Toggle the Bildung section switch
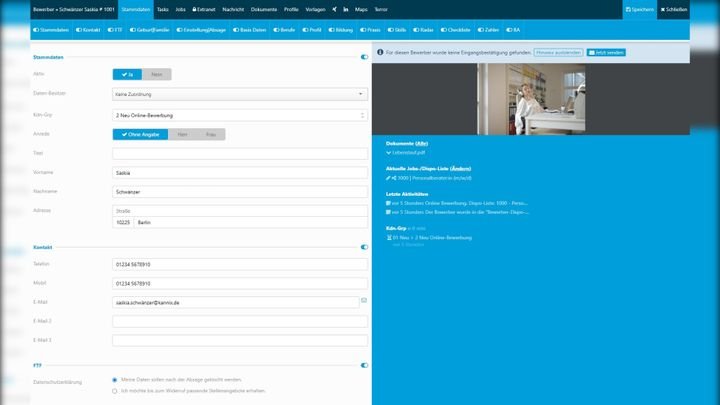720x405 pixels. click(331, 30)
